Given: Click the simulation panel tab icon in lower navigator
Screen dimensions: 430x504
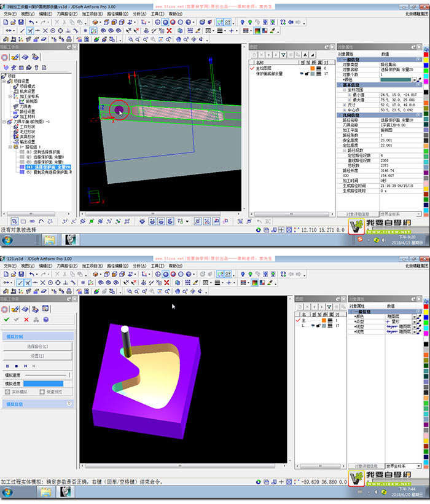Looking at the screenshot, I should tap(45, 309).
